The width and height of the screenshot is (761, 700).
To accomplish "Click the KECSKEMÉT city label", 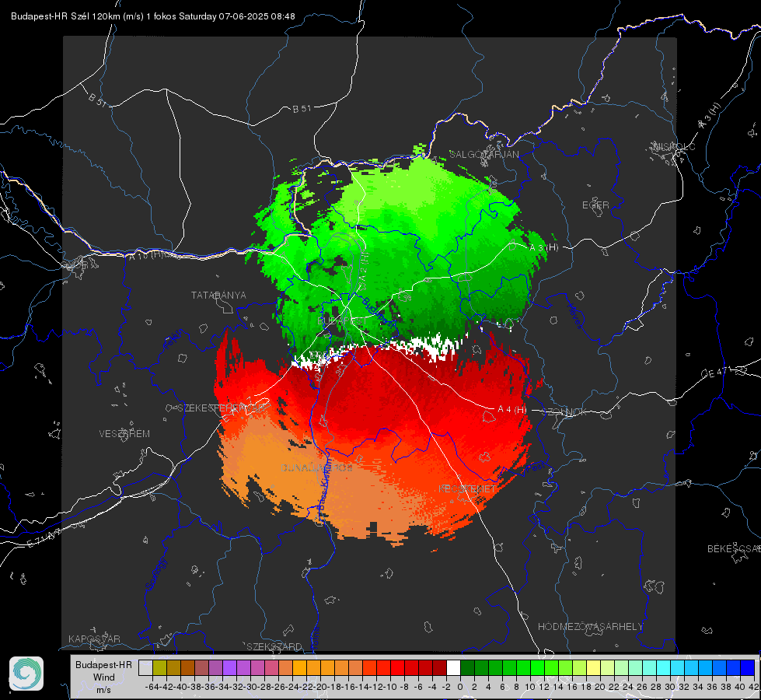I will click(x=467, y=488).
